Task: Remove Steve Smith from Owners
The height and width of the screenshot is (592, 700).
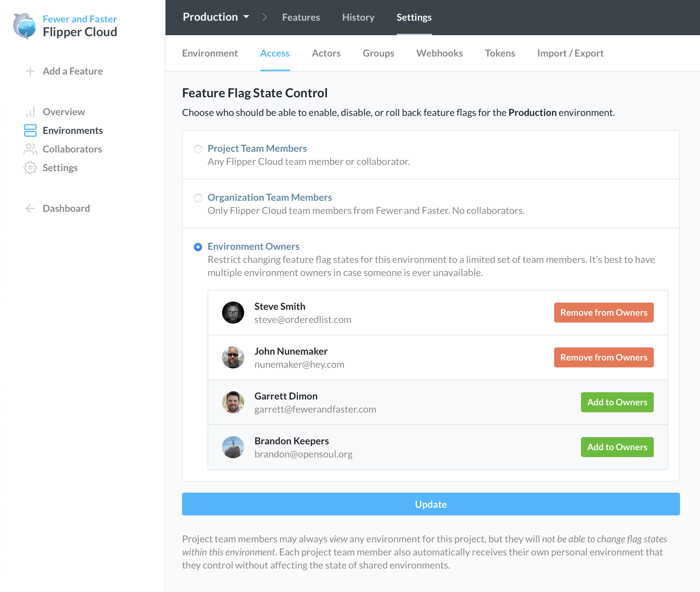Action: 603,312
